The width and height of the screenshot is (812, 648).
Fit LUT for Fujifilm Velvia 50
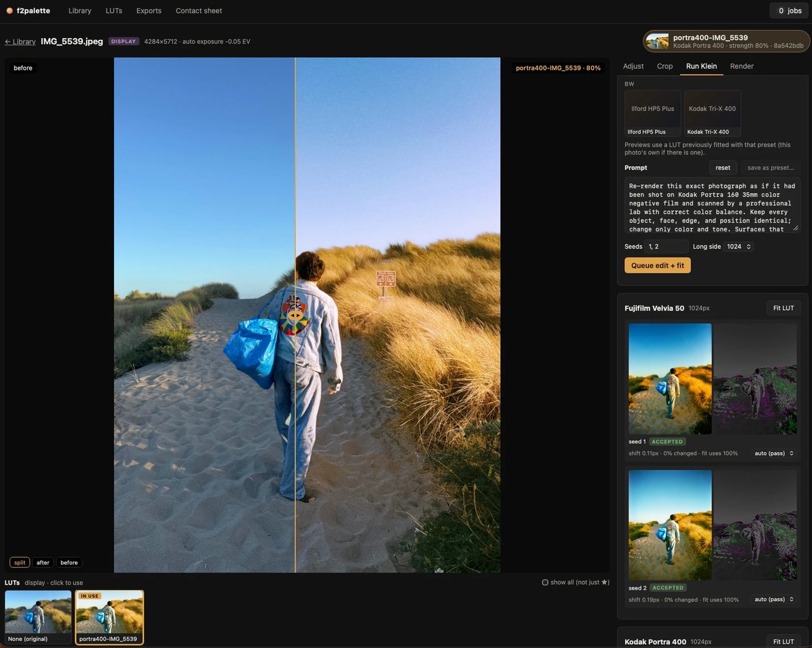pos(783,308)
